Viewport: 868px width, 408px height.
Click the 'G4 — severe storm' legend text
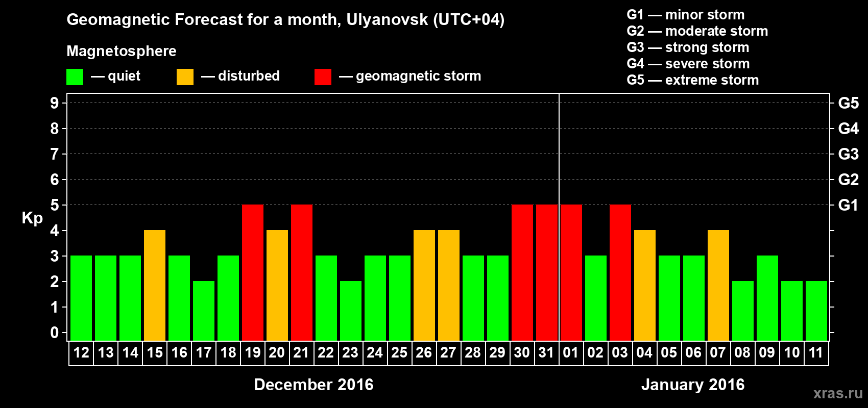coord(688,64)
